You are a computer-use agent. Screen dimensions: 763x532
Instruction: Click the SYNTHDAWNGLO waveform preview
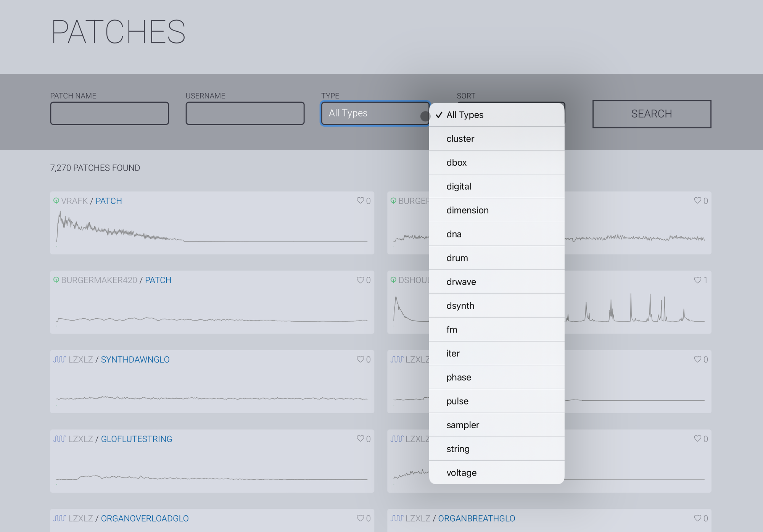pyautogui.click(x=212, y=398)
